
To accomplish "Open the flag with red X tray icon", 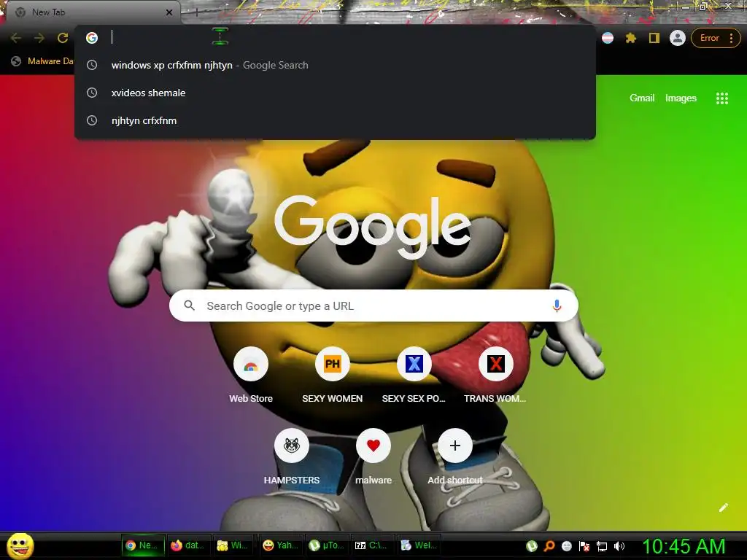I will point(584,546).
